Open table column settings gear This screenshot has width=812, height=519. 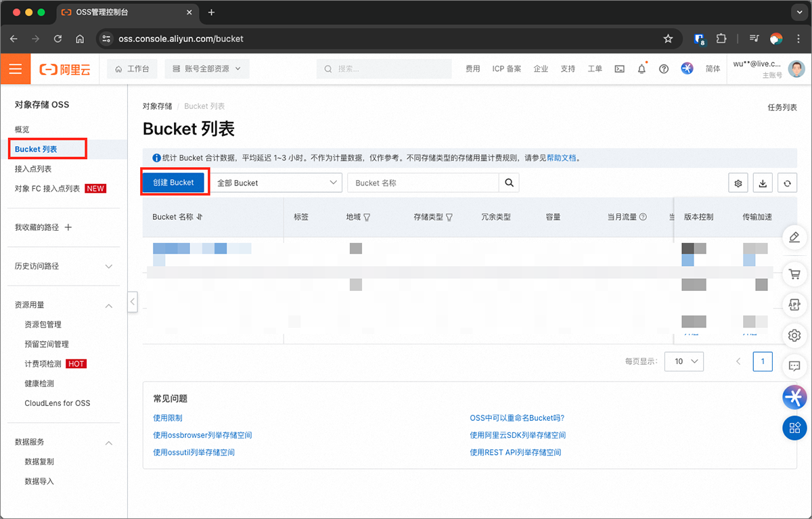point(738,183)
